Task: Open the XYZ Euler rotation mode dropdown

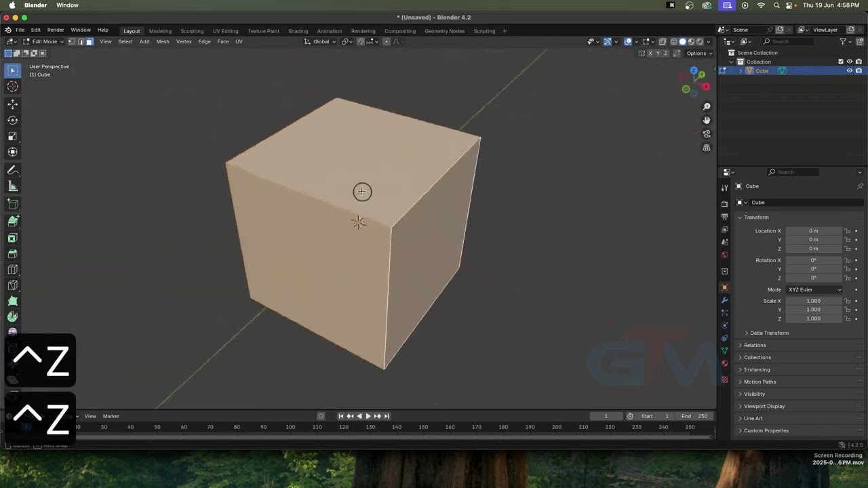Action: (814, 289)
